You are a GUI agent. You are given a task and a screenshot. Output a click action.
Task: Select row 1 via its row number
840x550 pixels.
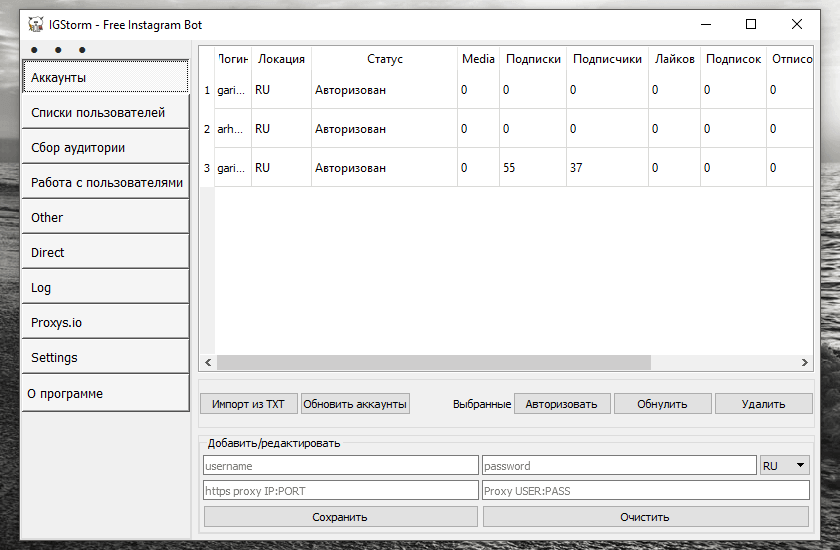[207, 90]
